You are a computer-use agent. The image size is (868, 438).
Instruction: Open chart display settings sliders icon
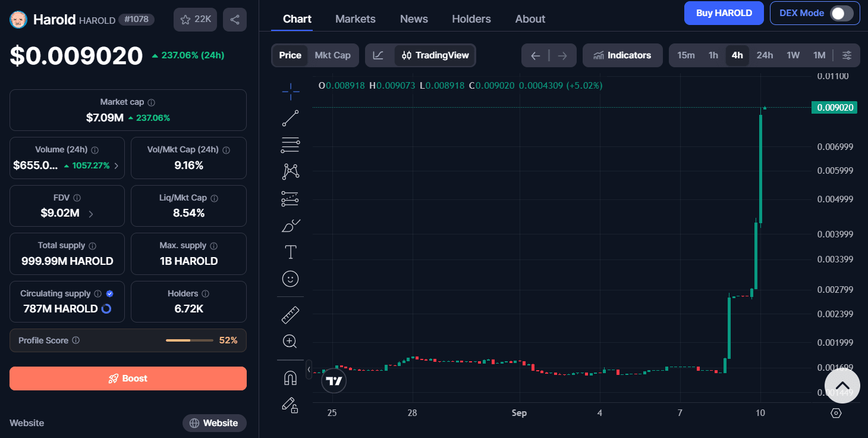coord(847,55)
